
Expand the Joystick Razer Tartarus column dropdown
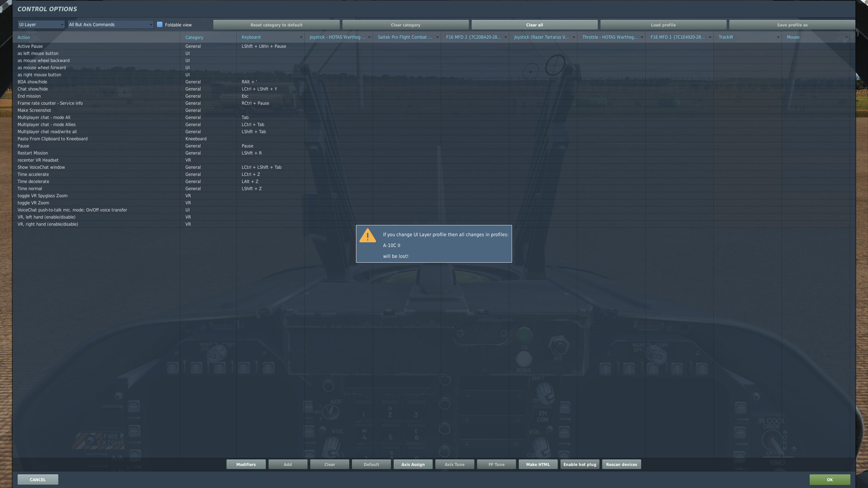574,37
